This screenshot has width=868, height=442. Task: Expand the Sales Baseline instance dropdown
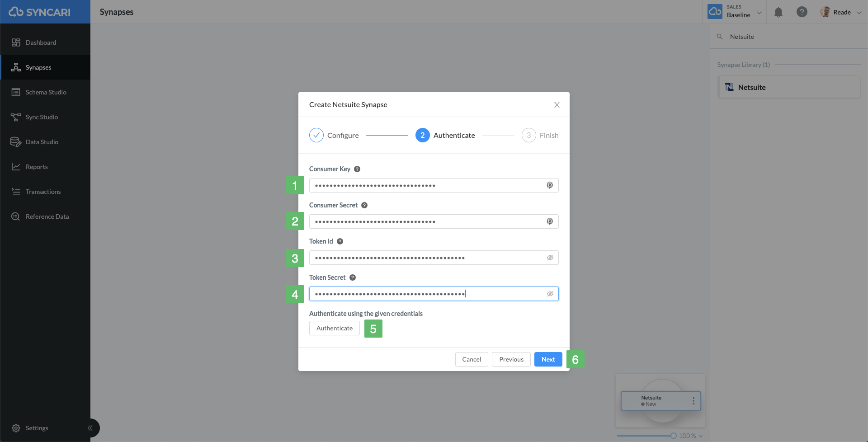[x=759, y=13]
